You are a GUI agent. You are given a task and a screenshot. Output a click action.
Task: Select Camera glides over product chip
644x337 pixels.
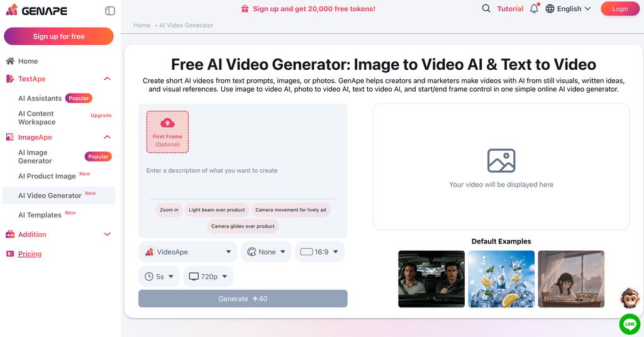(x=243, y=226)
